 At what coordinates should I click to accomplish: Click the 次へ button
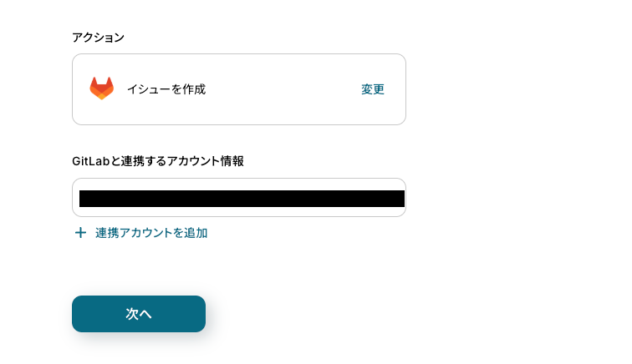point(139,314)
